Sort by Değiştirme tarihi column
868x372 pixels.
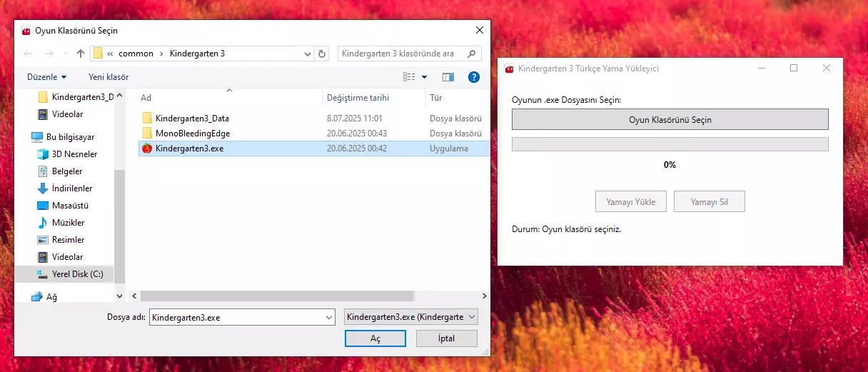[373, 97]
